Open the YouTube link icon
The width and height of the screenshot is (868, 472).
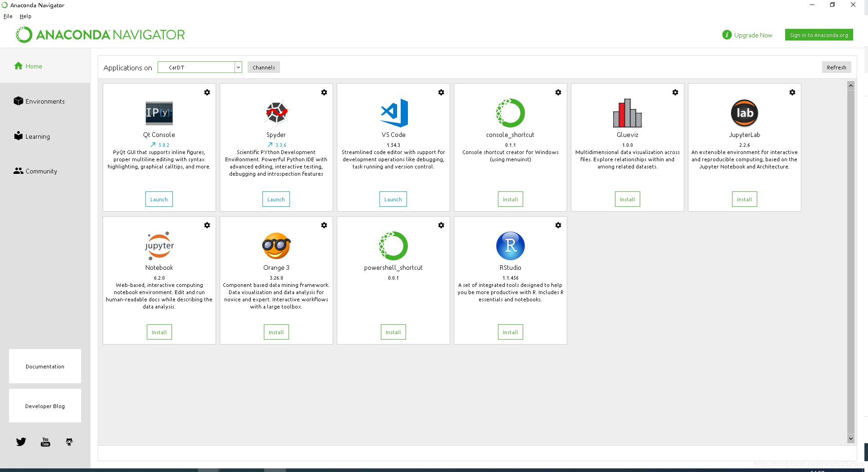point(45,442)
